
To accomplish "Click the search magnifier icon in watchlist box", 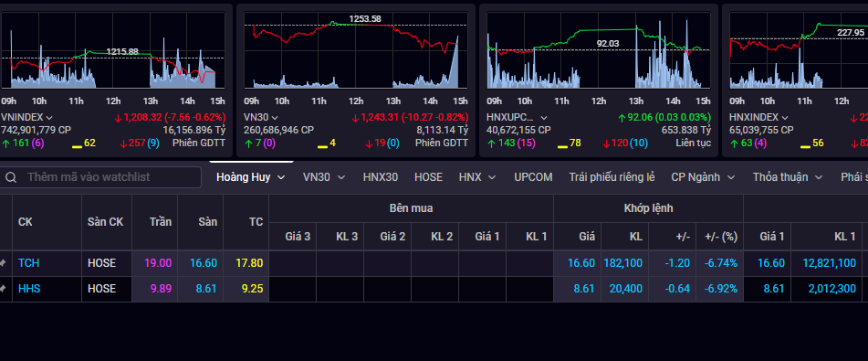I will pos(10,177).
